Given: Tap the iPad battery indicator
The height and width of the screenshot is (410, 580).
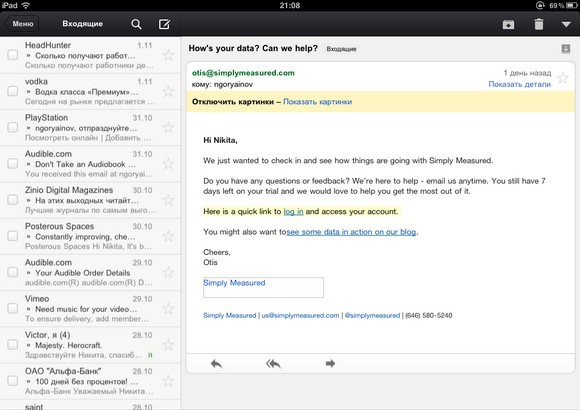Looking at the screenshot, I should click(x=572, y=5).
